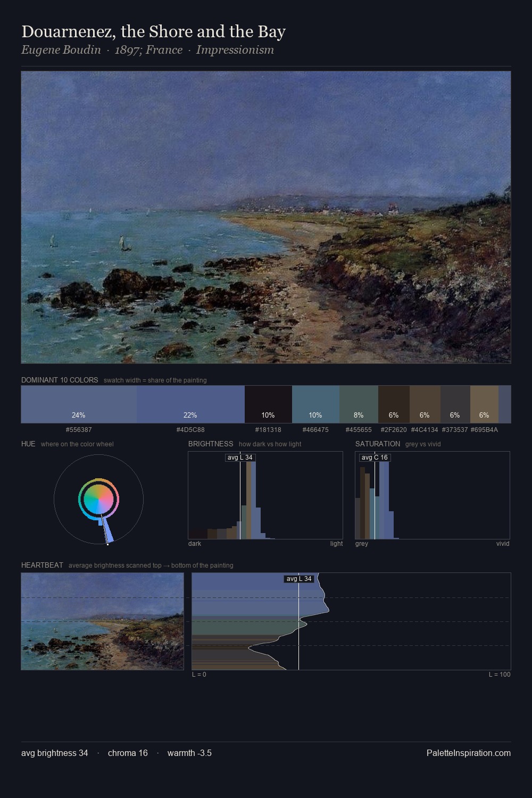Select the 22% swatch #4D5C88

pyautogui.click(x=190, y=404)
